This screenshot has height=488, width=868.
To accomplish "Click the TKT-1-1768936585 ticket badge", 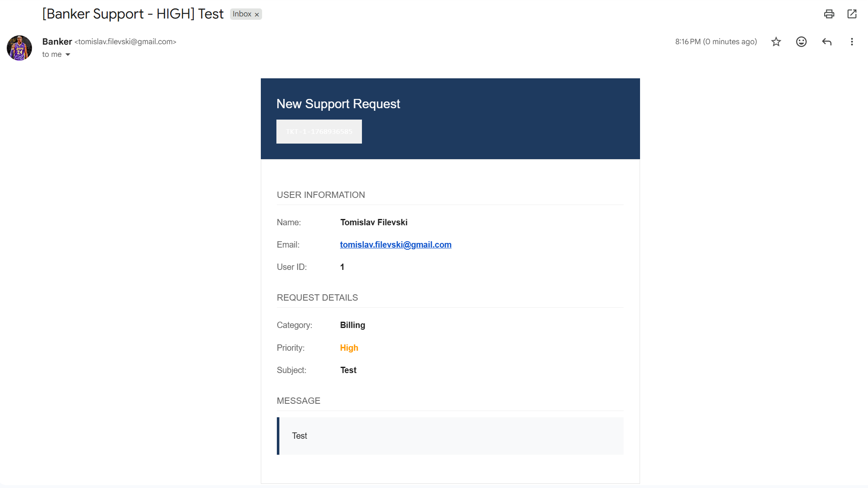I will coord(319,131).
